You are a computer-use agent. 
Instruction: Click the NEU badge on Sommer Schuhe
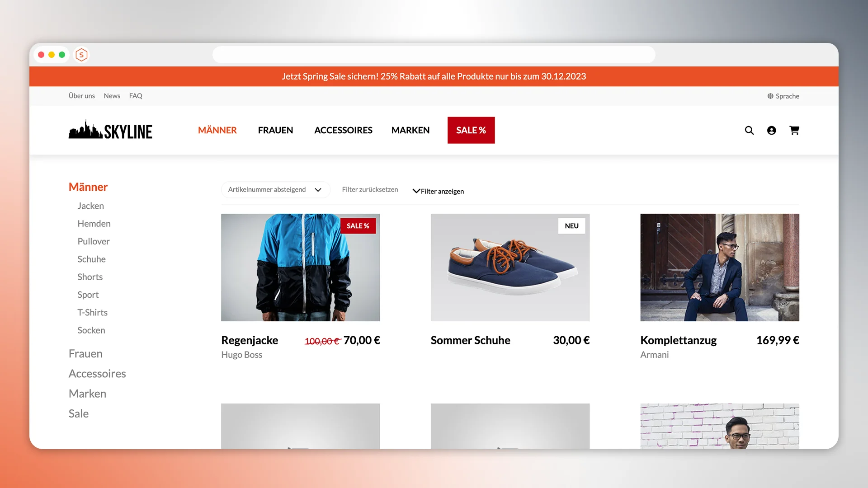(571, 226)
